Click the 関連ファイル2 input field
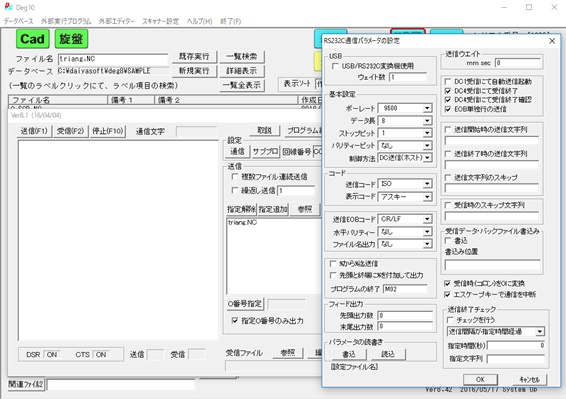The height and width of the screenshot is (399, 566). [x=121, y=385]
